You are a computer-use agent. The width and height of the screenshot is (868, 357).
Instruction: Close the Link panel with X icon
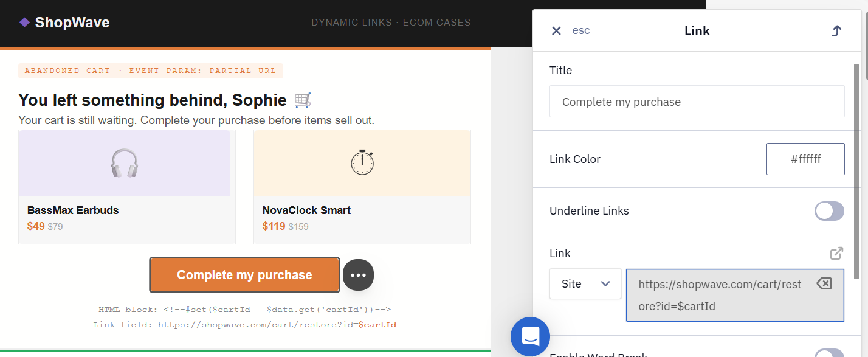click(556, 30)
